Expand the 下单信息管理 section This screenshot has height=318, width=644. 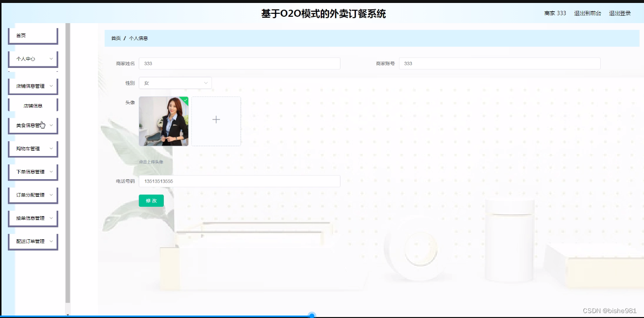click(32, 171)
